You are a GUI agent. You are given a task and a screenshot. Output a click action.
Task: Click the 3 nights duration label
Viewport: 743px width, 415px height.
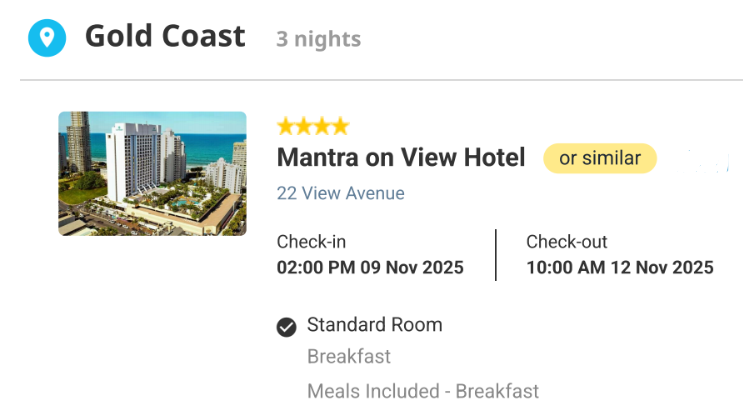tap(318, 39)
